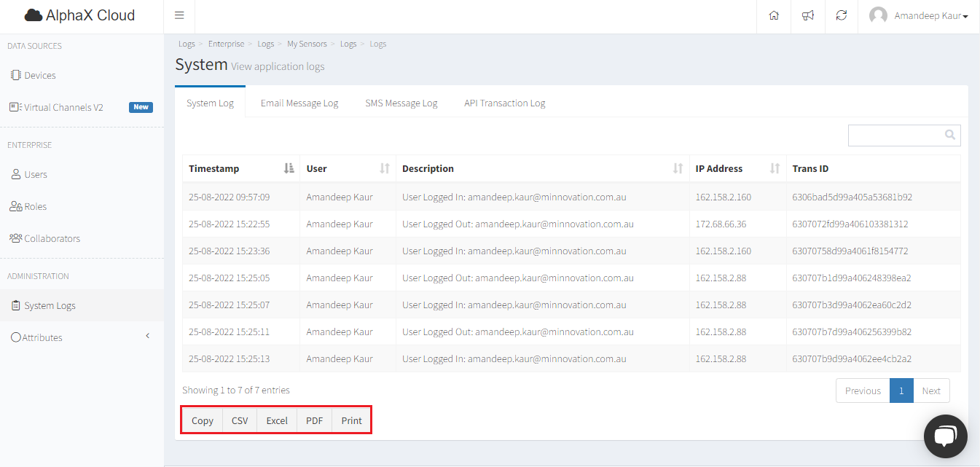Sort by Description column arrows

coord(678,168)
